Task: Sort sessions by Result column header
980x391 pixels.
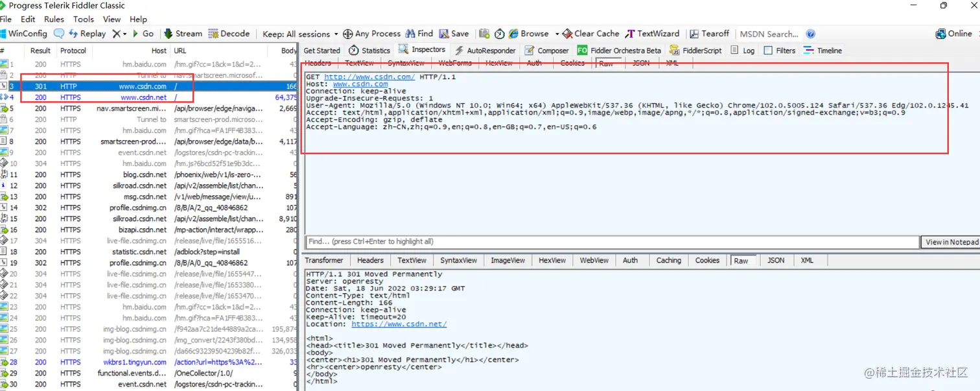Action: tap(40, 51)
